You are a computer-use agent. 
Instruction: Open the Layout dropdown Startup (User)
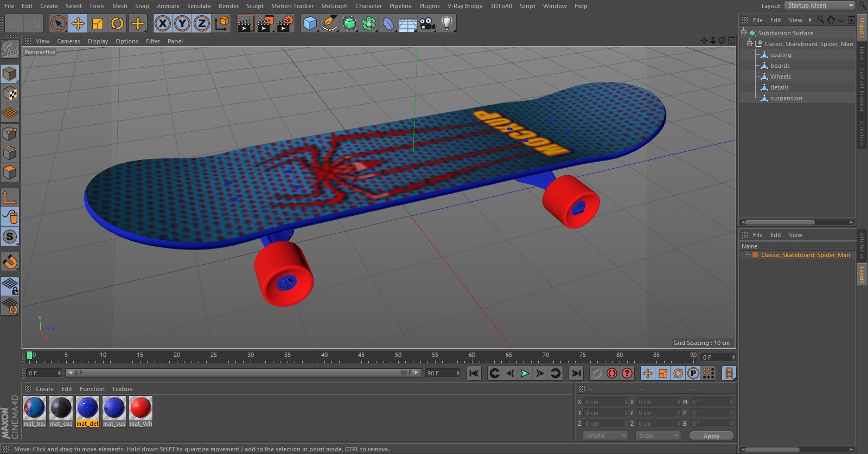pyautogui.click(x=820, y=5)
